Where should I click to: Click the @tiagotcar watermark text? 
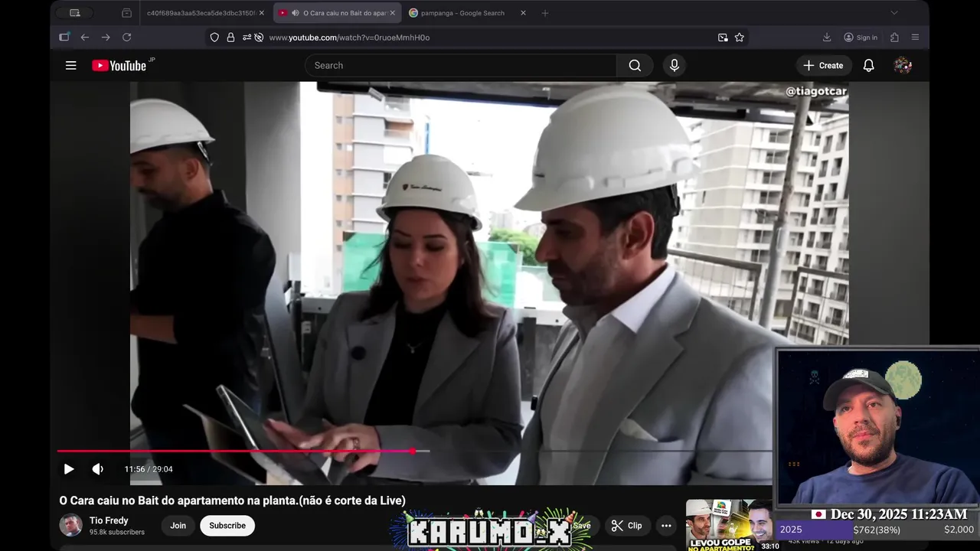tap(816, 91)
